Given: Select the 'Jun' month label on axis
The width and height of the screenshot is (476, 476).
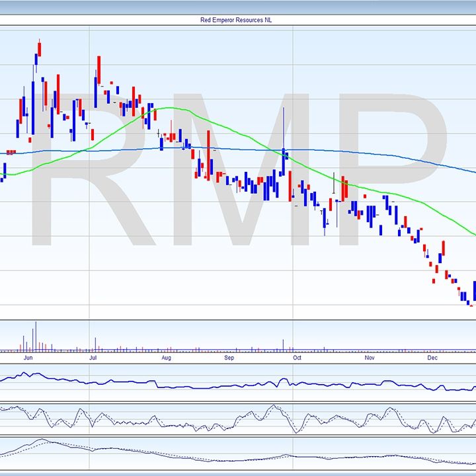Looking at the screenshot, I should point(28,358).
